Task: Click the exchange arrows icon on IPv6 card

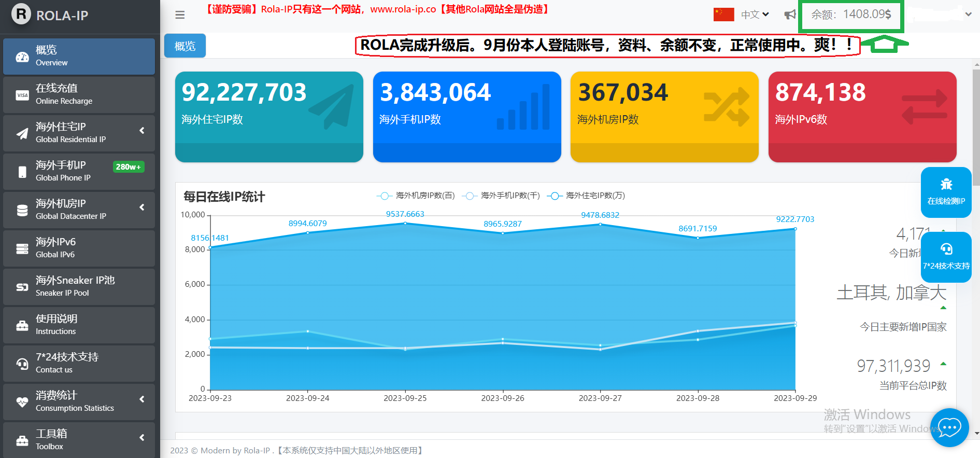Action: click(x=925, y=107)
